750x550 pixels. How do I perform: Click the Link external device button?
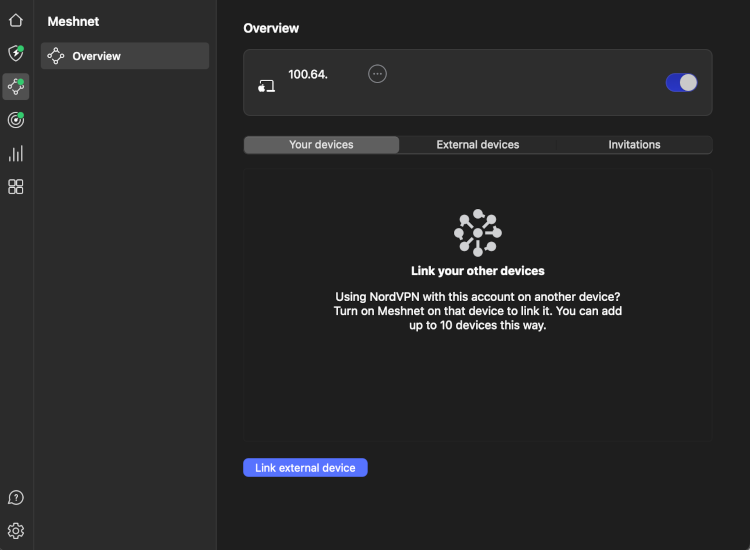click(x=305, y=468)
